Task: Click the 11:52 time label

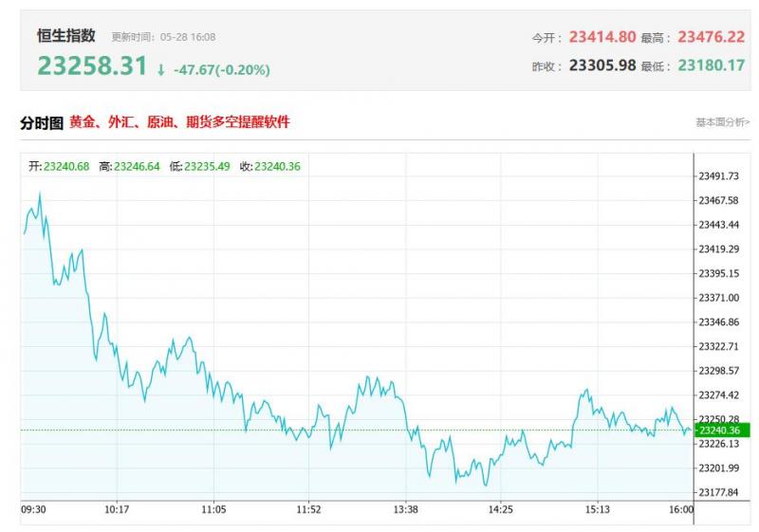Action: click(308, 509)
